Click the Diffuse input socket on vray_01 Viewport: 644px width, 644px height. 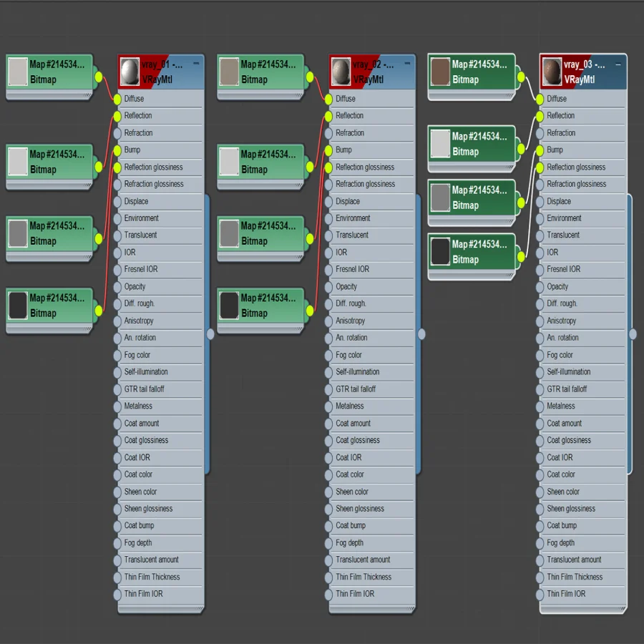coord(117,99)
